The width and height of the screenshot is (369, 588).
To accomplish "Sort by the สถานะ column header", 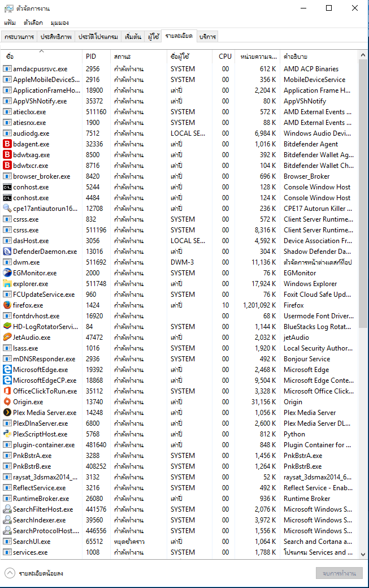I will pos(138,56).
